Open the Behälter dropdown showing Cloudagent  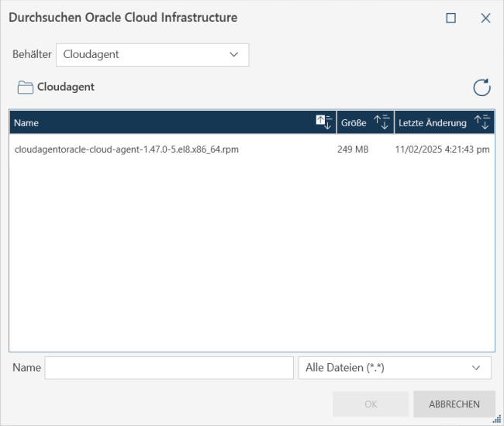153,55
